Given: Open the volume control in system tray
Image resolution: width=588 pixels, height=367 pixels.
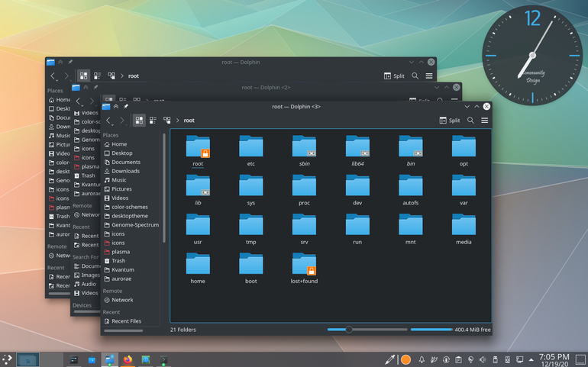Looking at the screenshot, I should tap(483, 360).
